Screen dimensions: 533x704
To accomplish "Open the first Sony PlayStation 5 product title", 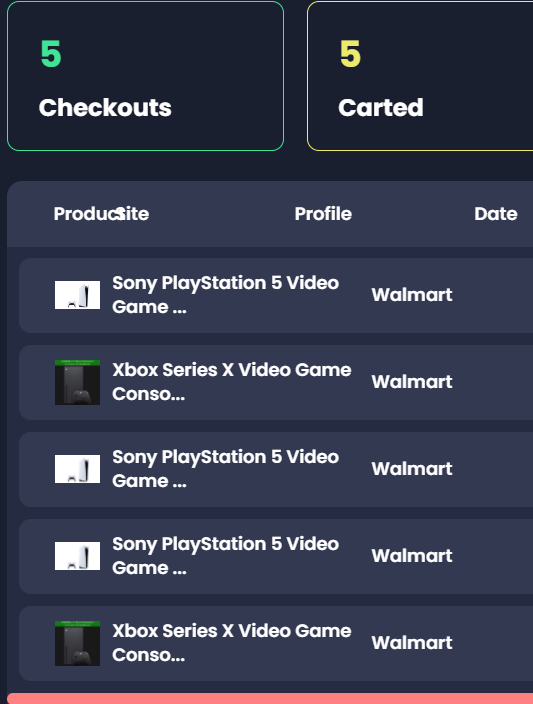I will point(225,295).
